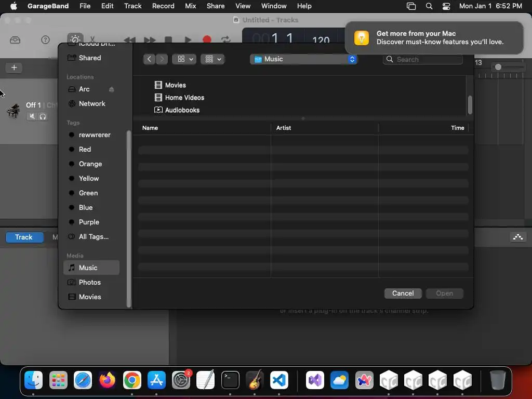
Task: Select the Purple tag
Action: pyautogui.click(x=89, y=222)
